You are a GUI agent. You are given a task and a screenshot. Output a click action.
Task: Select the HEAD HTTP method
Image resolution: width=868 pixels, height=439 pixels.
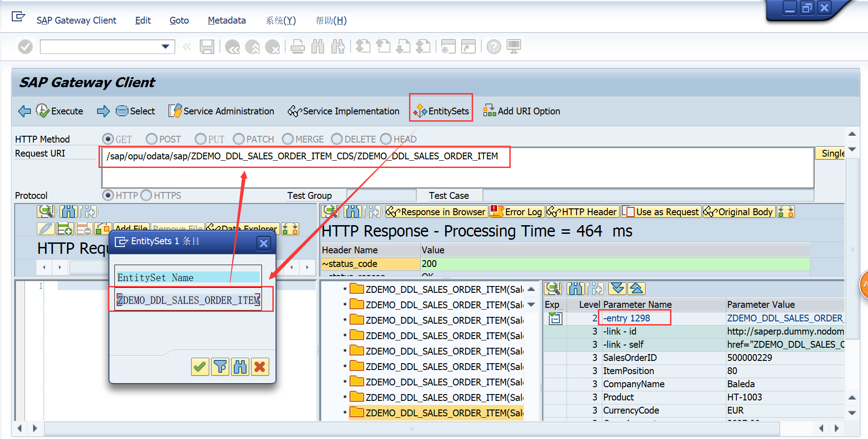pos(386,139)
